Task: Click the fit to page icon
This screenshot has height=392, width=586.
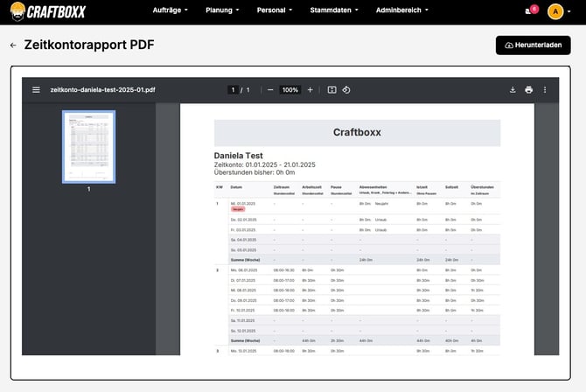Action: tap(331, 90)
